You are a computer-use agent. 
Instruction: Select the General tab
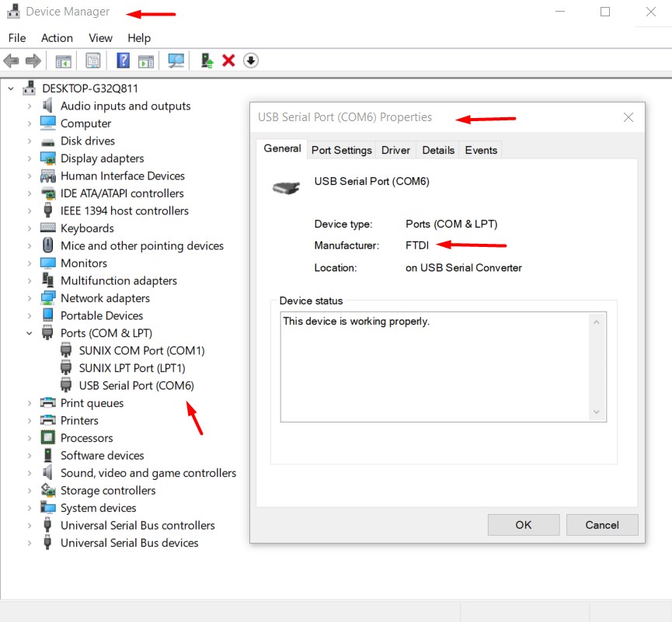(282, 148)
